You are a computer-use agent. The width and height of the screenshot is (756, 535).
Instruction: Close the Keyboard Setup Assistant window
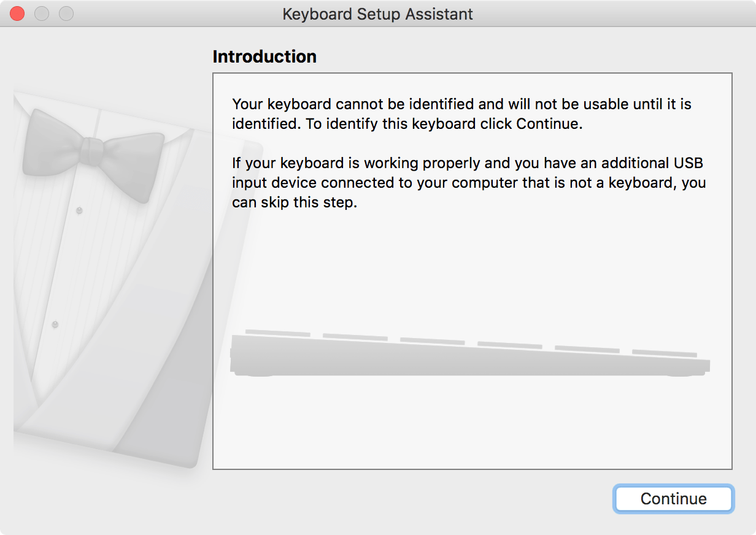pos(17,13)
